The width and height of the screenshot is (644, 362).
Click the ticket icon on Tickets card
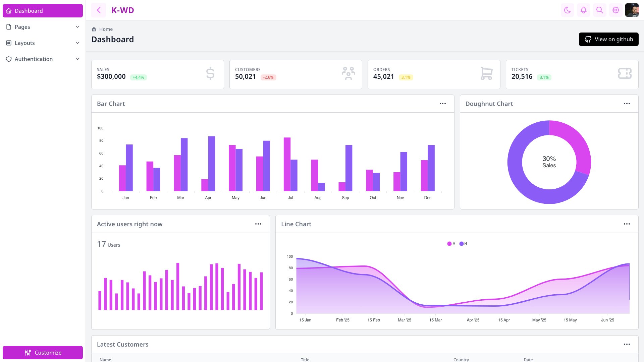(624, 73)
